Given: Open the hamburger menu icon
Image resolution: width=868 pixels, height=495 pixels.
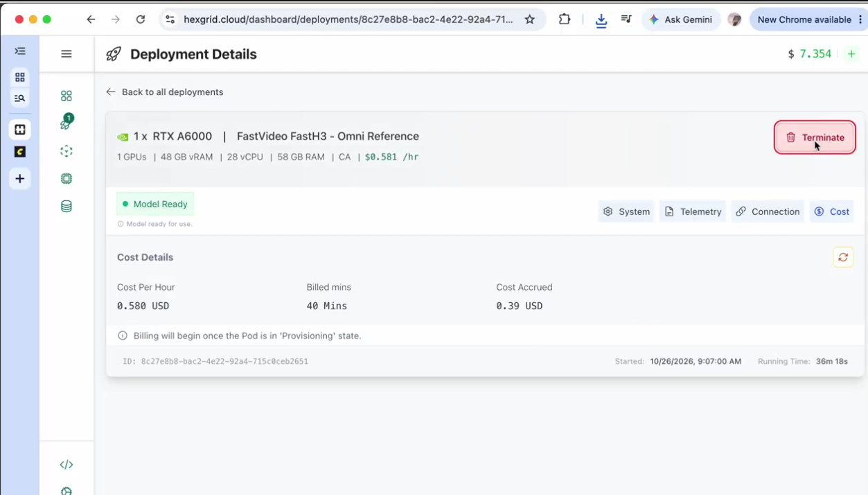Looking at the screenshot, I should (x=67, y=53).
